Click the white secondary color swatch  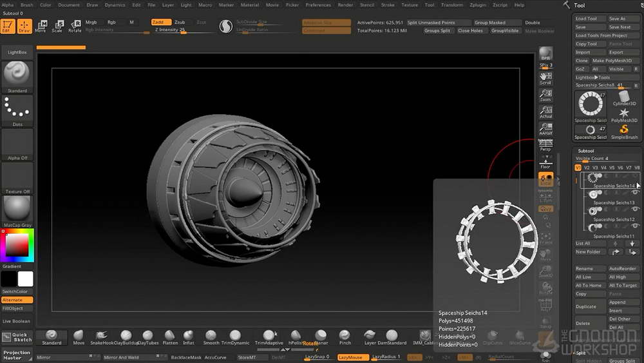pos(25,279)
